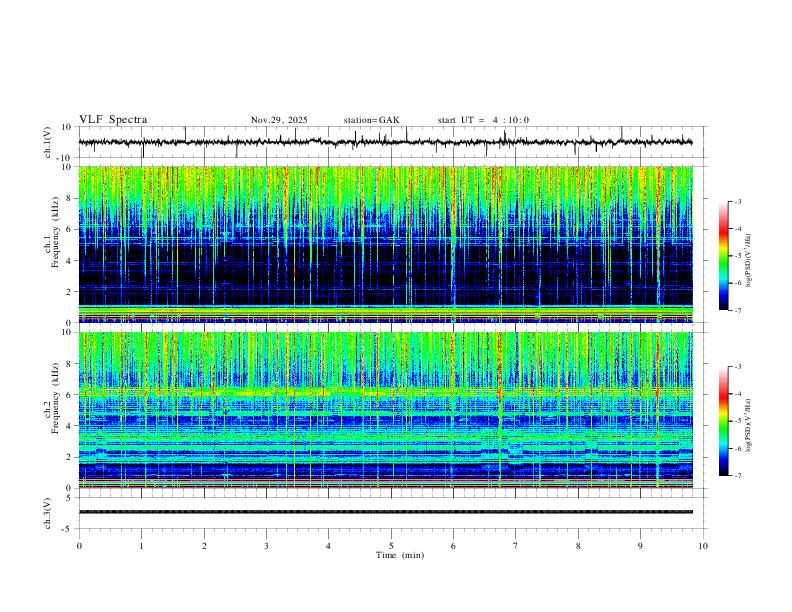Click the '10' tick on the time axis
Image resolution: width=792 pixels, height=612 pixels.
(703, 546)
